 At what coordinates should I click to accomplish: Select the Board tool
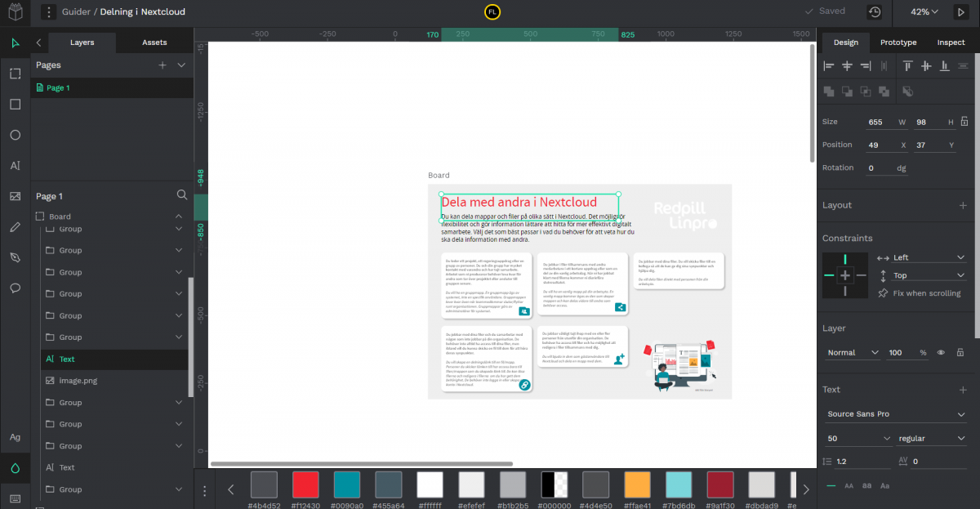[x=15, y=74]
